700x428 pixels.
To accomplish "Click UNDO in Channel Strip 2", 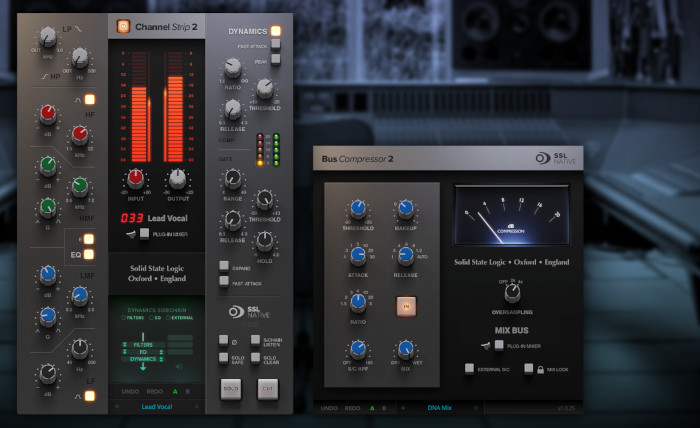I will pos(130,391).
